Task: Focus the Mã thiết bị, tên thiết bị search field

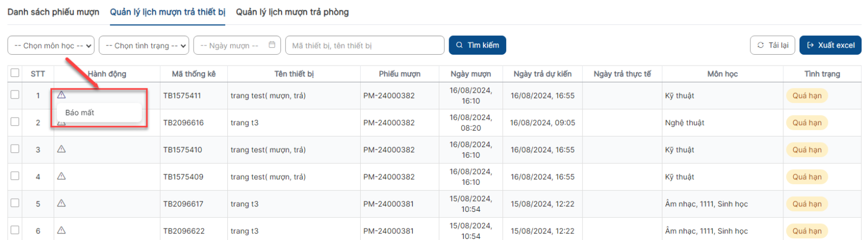Action: (x=365, y=46)
